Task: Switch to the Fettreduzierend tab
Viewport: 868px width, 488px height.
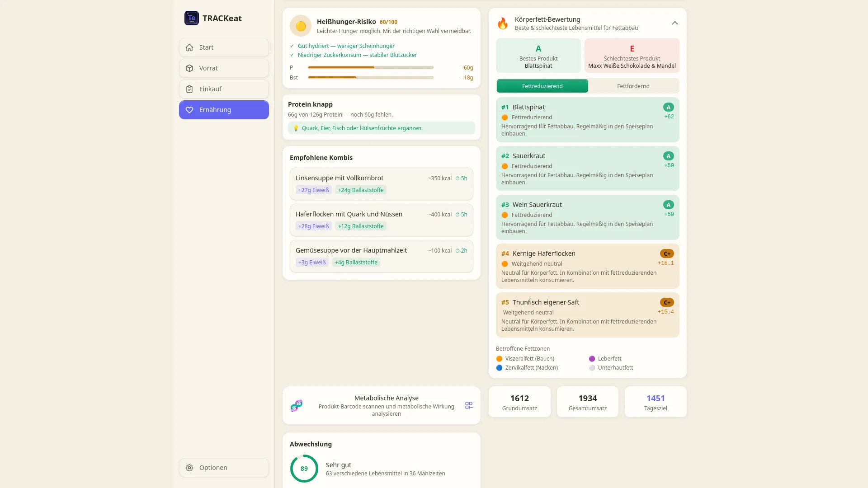Action: point(542,86)
